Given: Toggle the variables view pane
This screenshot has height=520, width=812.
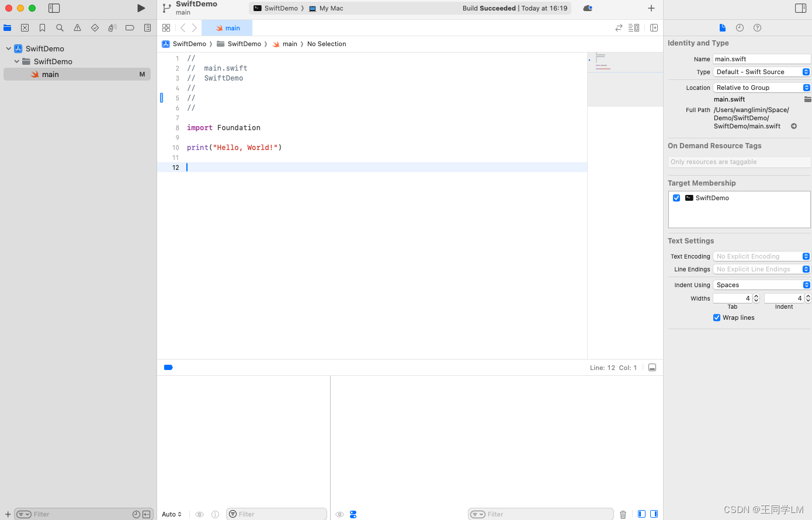Looking at the screenshot, I should pos(641,514).
